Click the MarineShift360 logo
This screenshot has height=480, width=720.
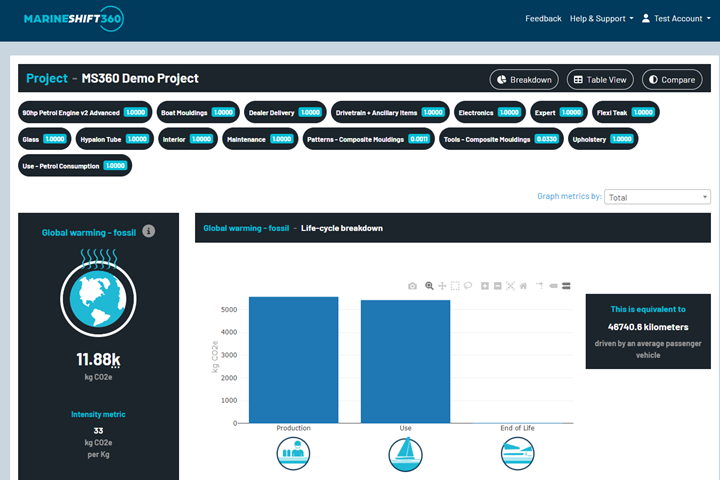pos(73,19)
